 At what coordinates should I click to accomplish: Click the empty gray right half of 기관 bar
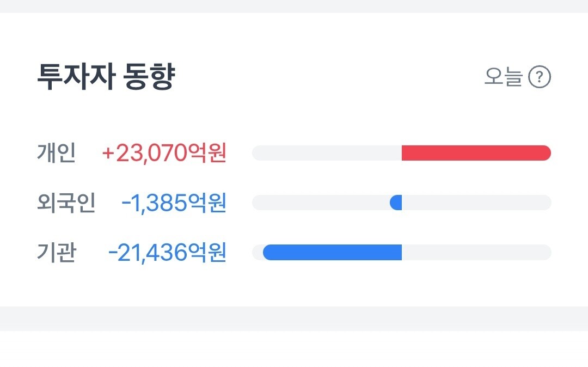tap(476, 253)
